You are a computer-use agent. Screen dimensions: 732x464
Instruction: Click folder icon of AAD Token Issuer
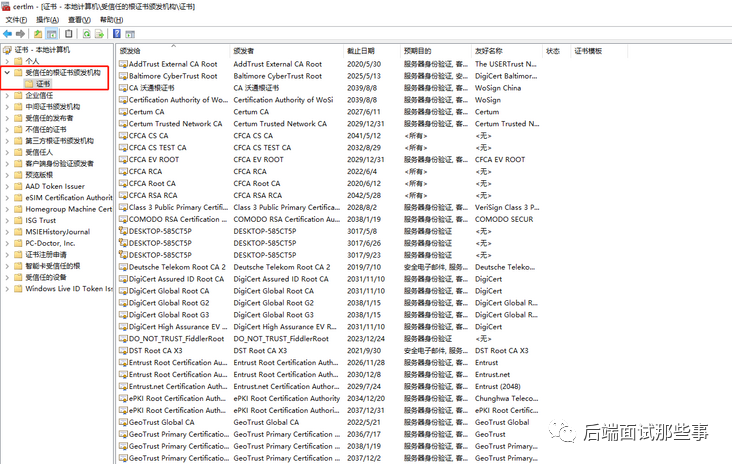coord(18,186)
